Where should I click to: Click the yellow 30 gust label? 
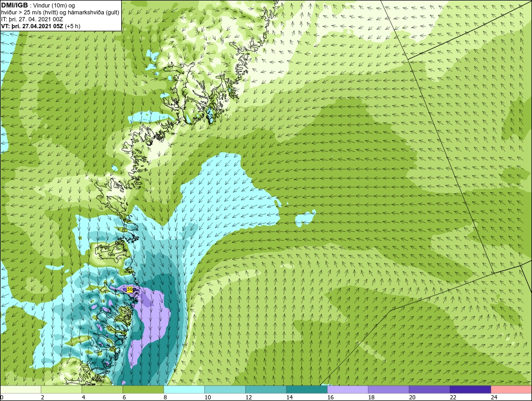click(130, 290)
